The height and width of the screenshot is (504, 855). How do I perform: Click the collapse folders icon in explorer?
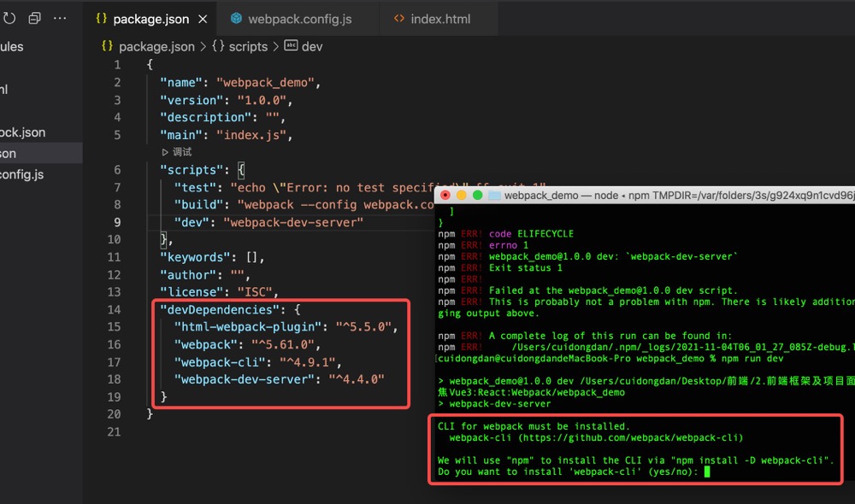click(x=34, y=18)
